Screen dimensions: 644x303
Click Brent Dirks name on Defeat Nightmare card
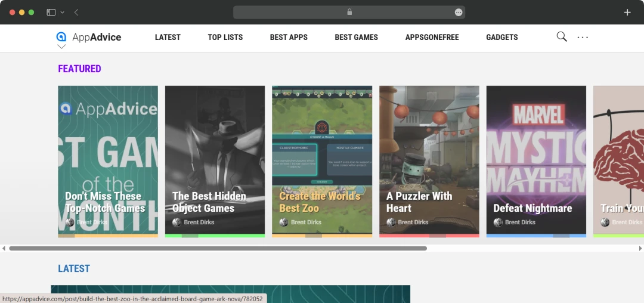pos(520,222)
